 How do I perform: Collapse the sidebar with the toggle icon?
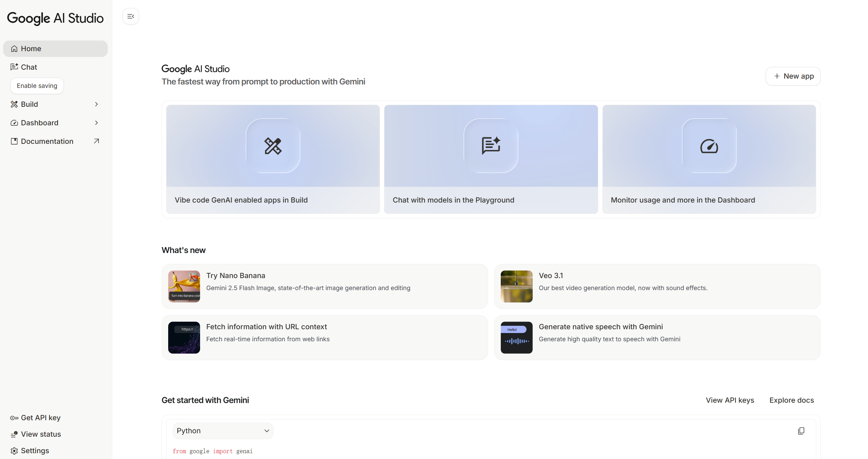tap(130, 16)
